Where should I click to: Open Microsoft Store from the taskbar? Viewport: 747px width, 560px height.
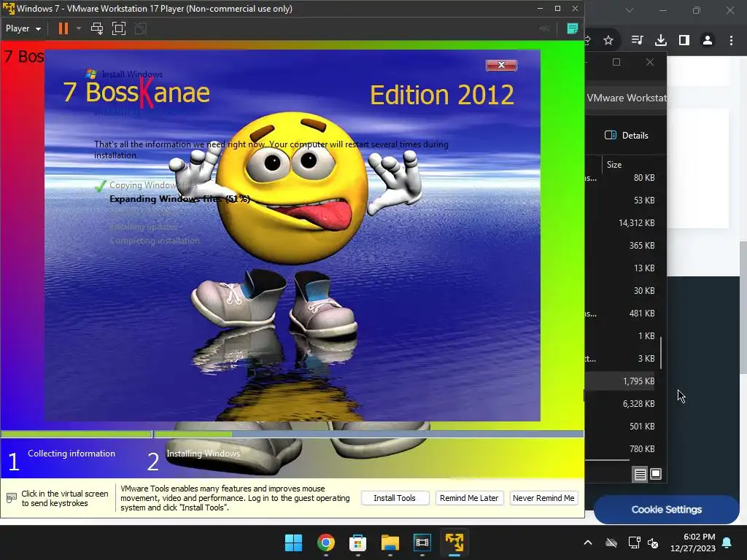[x=357, y=542]
